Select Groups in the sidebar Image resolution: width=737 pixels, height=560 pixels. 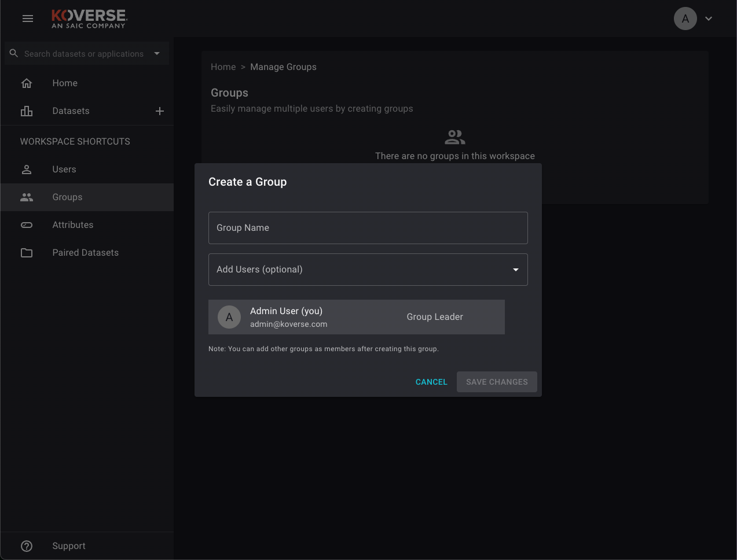click(x=67, y=197)
